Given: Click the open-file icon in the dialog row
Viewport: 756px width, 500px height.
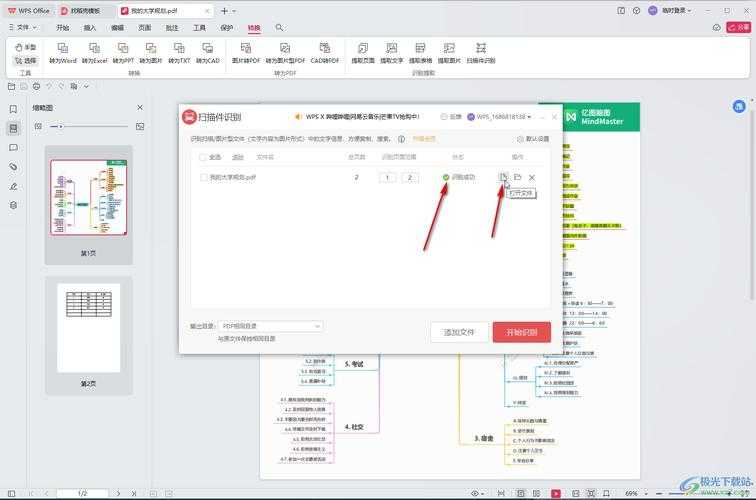Looking at the screenshot, I should pyautogui.click(x=503, y=177).
